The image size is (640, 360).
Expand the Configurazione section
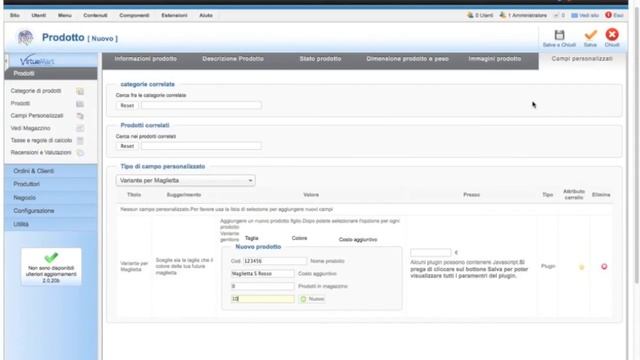click(x=51, y=211)
